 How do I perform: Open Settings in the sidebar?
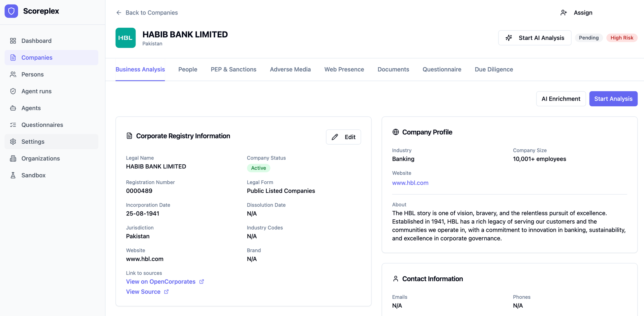click(33, 142)
